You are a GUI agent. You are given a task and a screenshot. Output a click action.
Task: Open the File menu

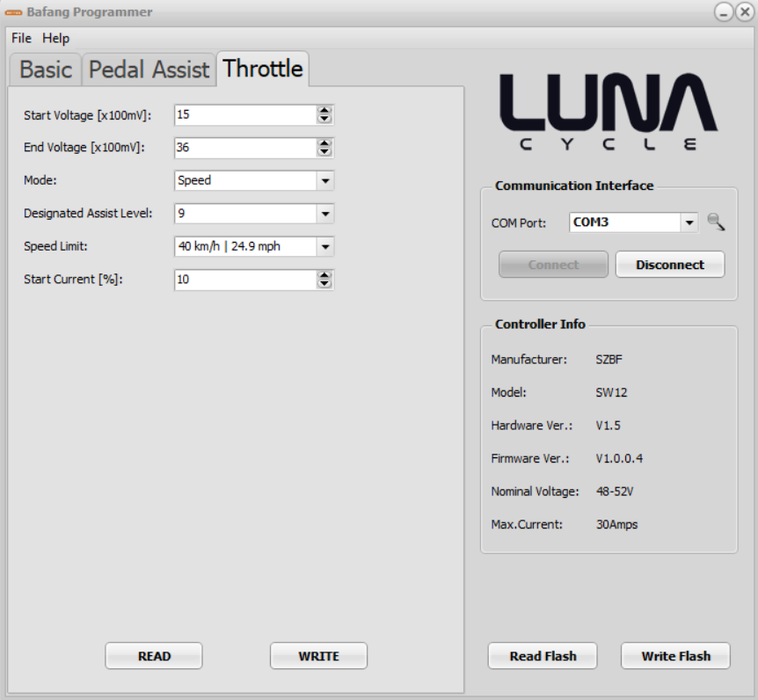pyautogui.click(x=21, y=39)
